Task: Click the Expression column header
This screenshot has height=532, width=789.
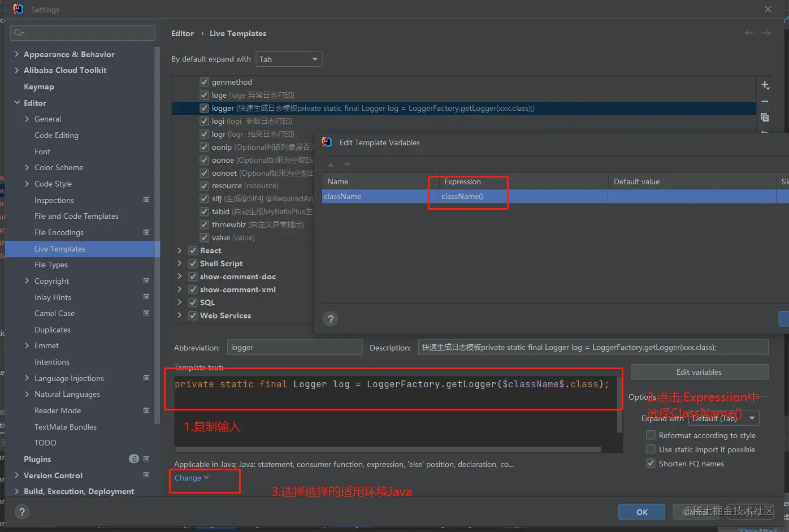Action: click(x=524, y=181)
